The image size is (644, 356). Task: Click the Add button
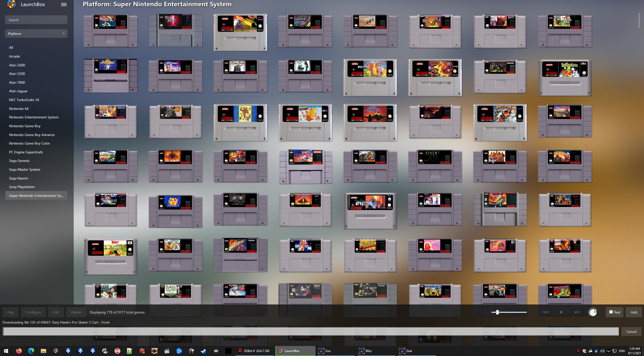(634, 312)
